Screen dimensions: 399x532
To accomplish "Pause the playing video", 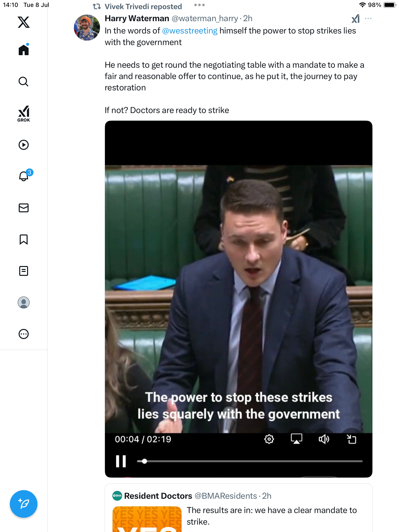I will (x=121, y=461).
